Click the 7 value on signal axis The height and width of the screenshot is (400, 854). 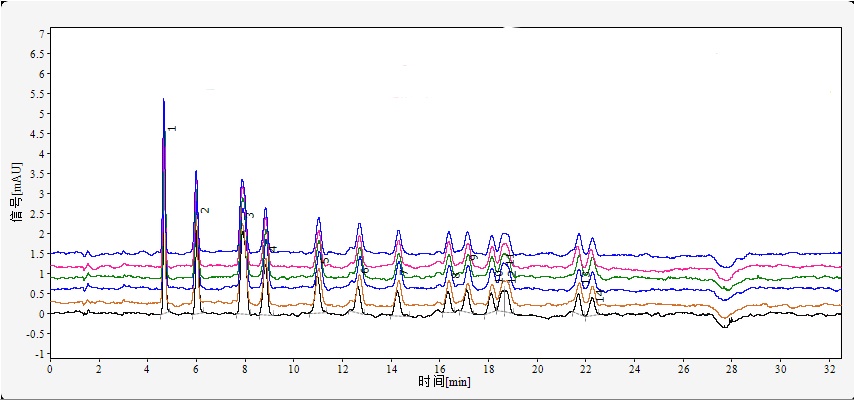(x=41, y=34)
